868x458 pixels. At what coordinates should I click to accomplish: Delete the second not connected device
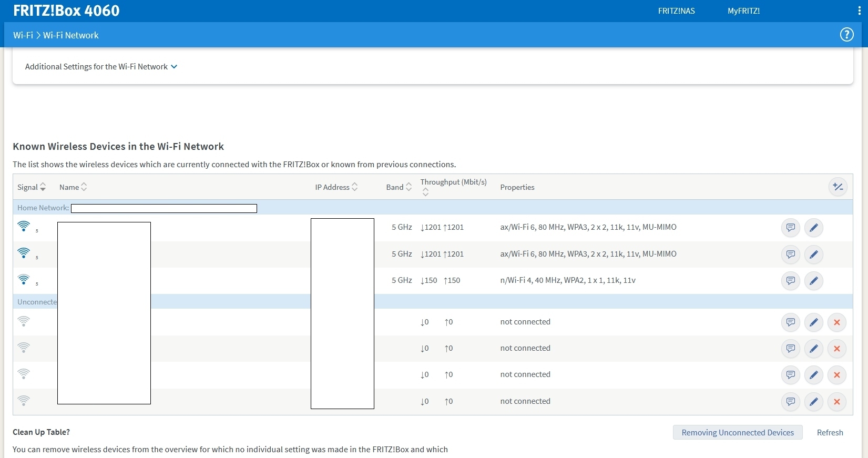coord(836,349)
